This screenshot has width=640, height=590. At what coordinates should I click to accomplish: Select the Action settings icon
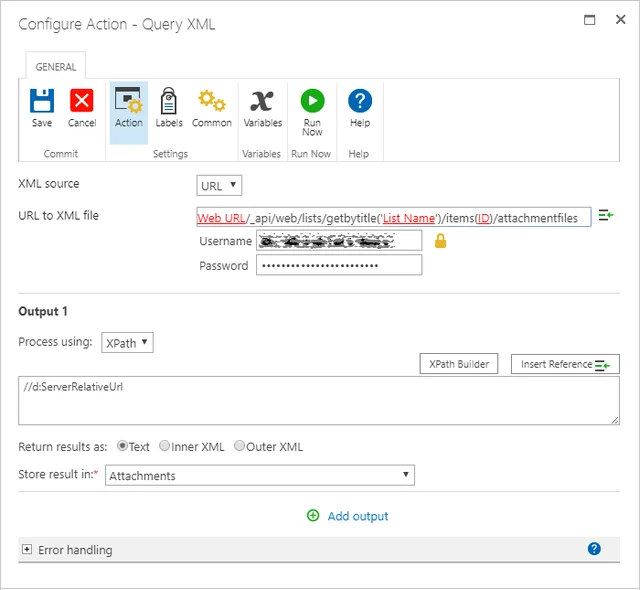(x=129, y=100)
